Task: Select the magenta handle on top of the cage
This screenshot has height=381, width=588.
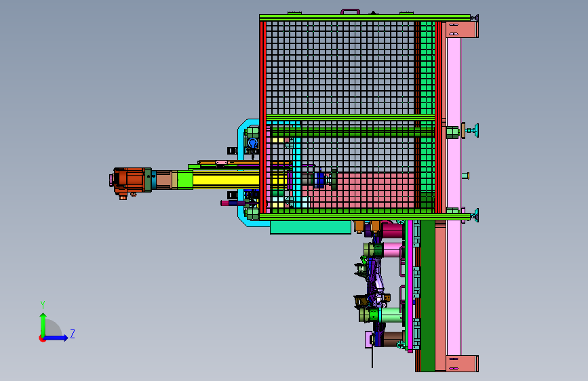Action: click(350, 12)
